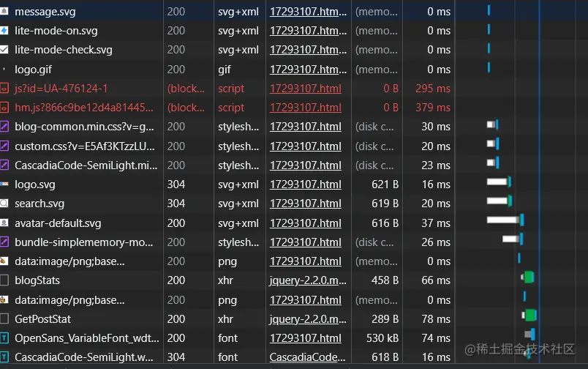
Task: Click the red script icon beside js?id=UA-476124-1
Action: pos(4,88)
